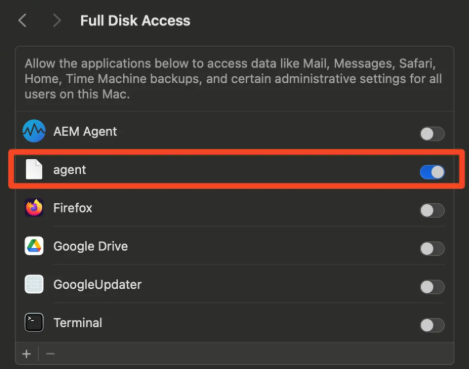Select the GoogleUpdater icon
The width and height of the screenshot is (469, 369).
pyautogui.click(x=34, y=284)
